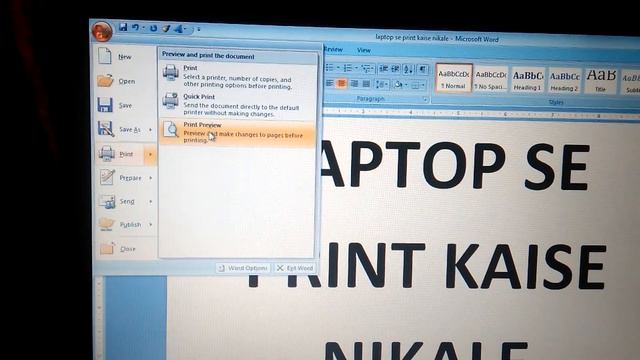Screen dimensions: 640x360
Task: Toggle the highlighted Center alignment
Action: point(342,84)
